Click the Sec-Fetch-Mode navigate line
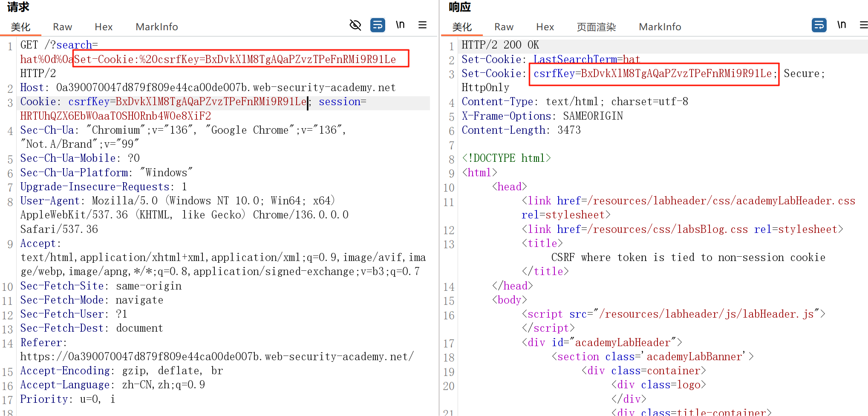 tap(92, 300)
